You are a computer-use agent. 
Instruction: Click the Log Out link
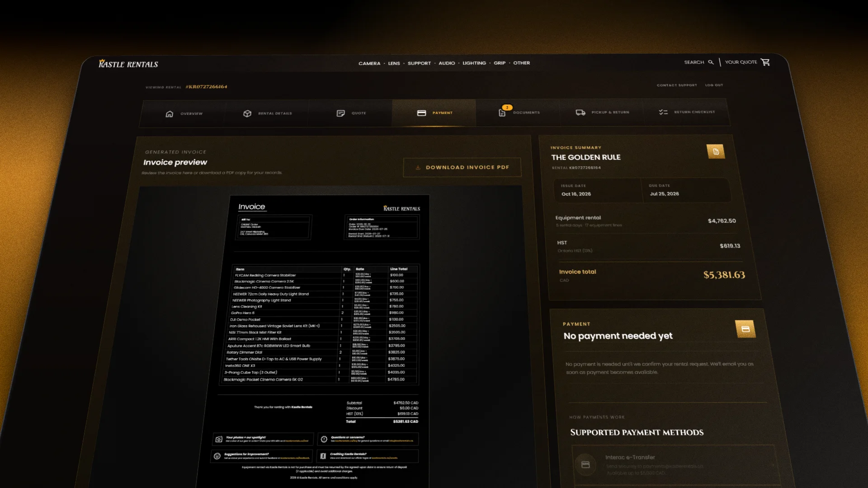click(x=714, y=85)
